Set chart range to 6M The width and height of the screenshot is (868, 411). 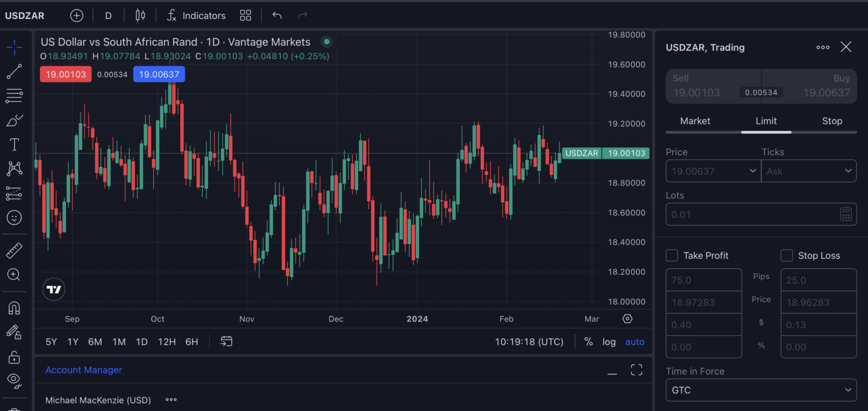pos(95,342)
